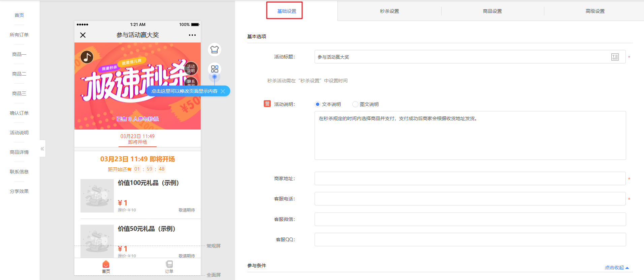Viewport: 644px width, 280px height.
Task: Click the X close icon in phone header
Action: point(83,35)
